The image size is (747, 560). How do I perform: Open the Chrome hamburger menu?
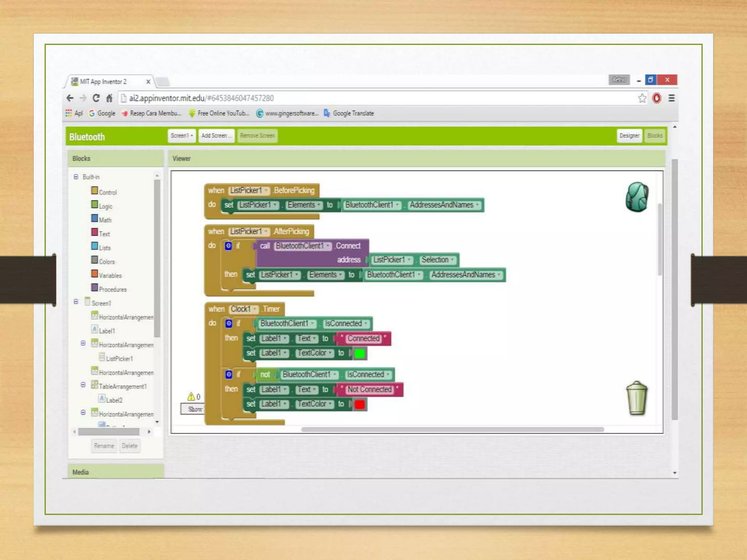pos(671,98)
